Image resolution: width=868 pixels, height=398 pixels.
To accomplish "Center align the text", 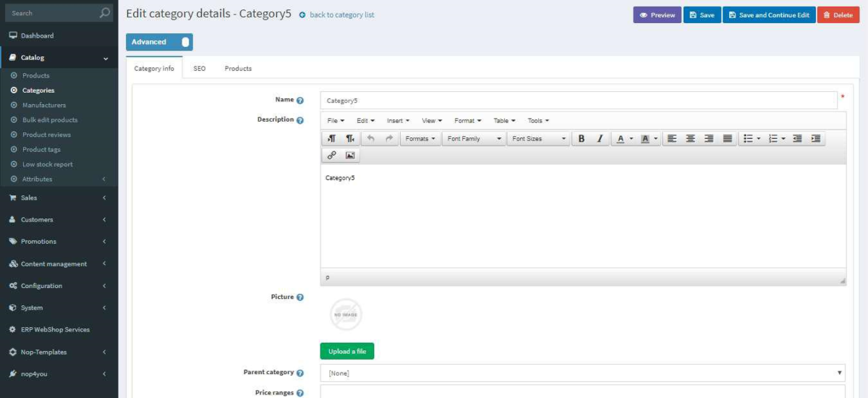I will click(x=691, y=138).
